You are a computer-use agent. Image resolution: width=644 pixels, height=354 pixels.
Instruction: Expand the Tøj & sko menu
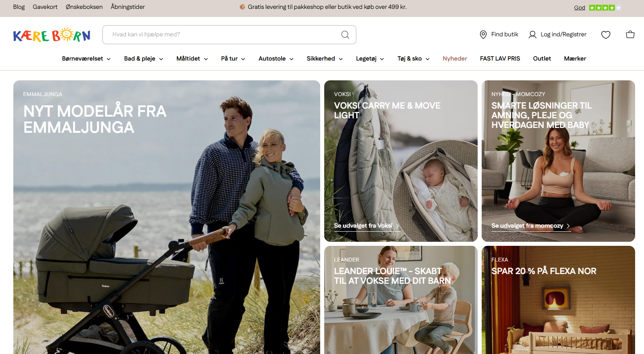413,59
